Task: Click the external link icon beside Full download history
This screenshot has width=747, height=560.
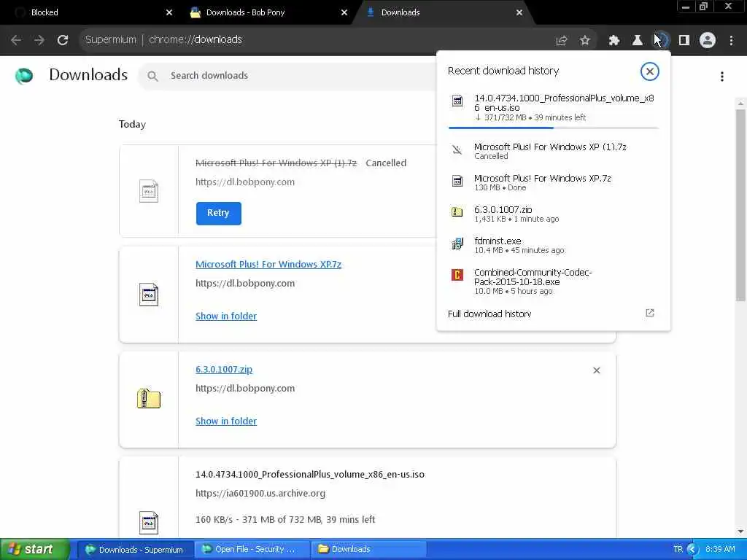Action: pyautogui.click(x=649, y=313)
